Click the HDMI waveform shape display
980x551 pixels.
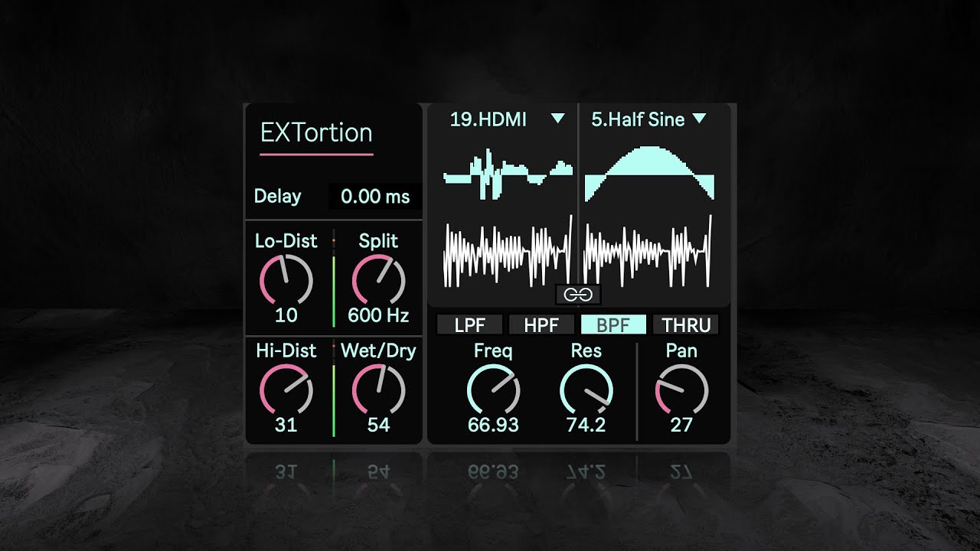[x=508, y=174]
